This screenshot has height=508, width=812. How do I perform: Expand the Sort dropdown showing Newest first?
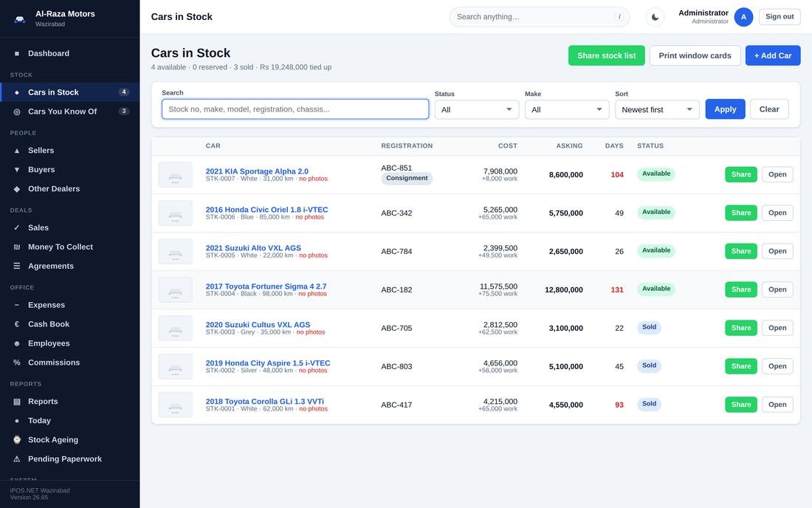(657, 110)
